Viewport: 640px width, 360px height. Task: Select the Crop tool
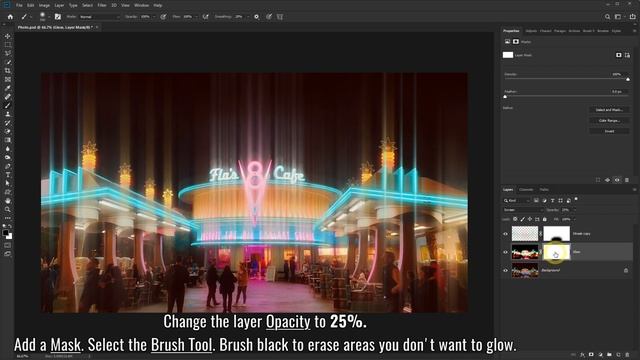[8, 71]
